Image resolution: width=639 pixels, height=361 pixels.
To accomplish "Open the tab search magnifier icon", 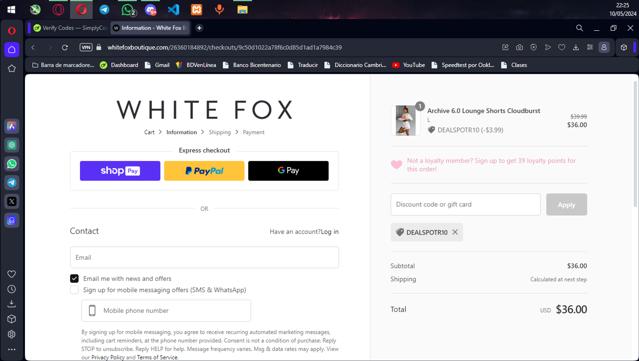I will 580,28.
